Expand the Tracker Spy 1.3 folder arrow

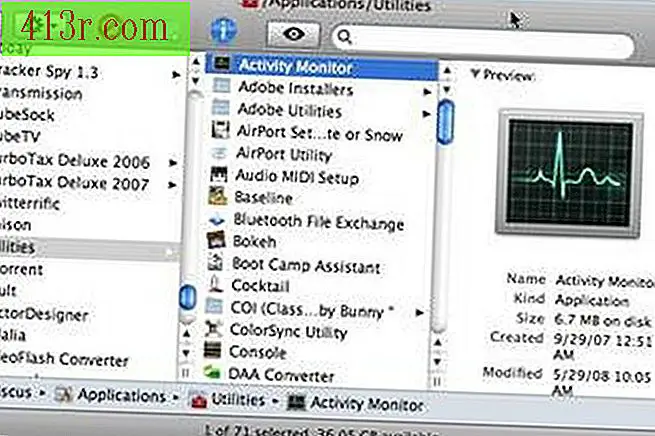click(x=177, y=75)
